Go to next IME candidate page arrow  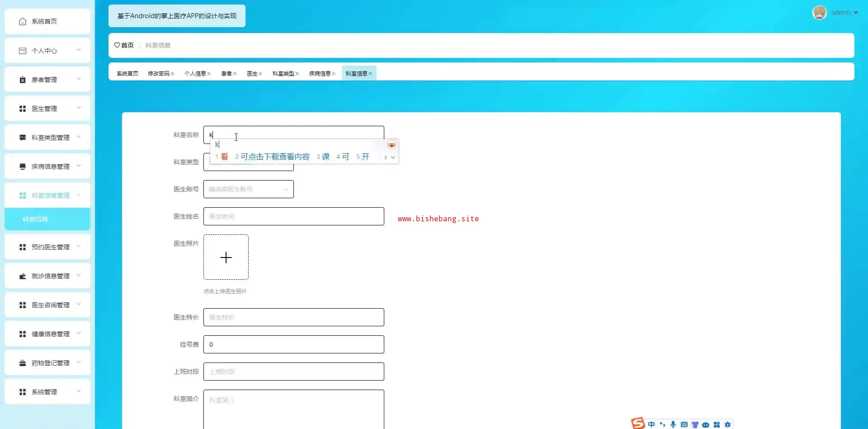[x=386, y=157]
